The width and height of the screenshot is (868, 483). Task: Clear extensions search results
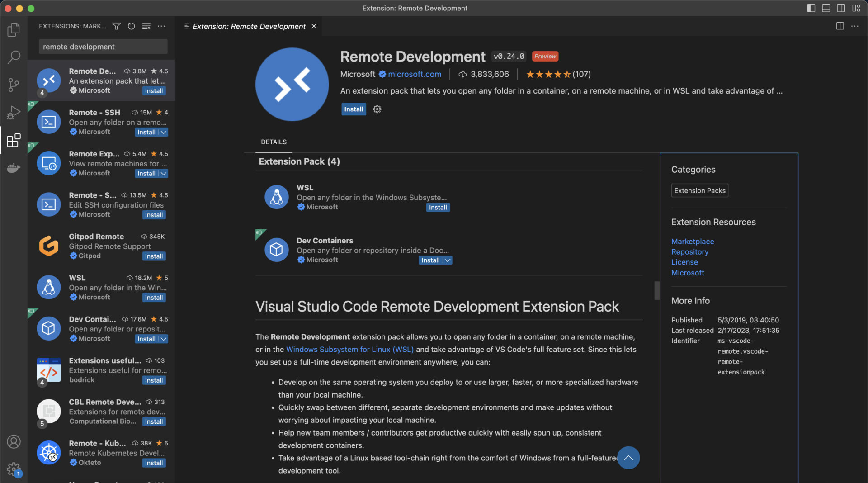146,26
